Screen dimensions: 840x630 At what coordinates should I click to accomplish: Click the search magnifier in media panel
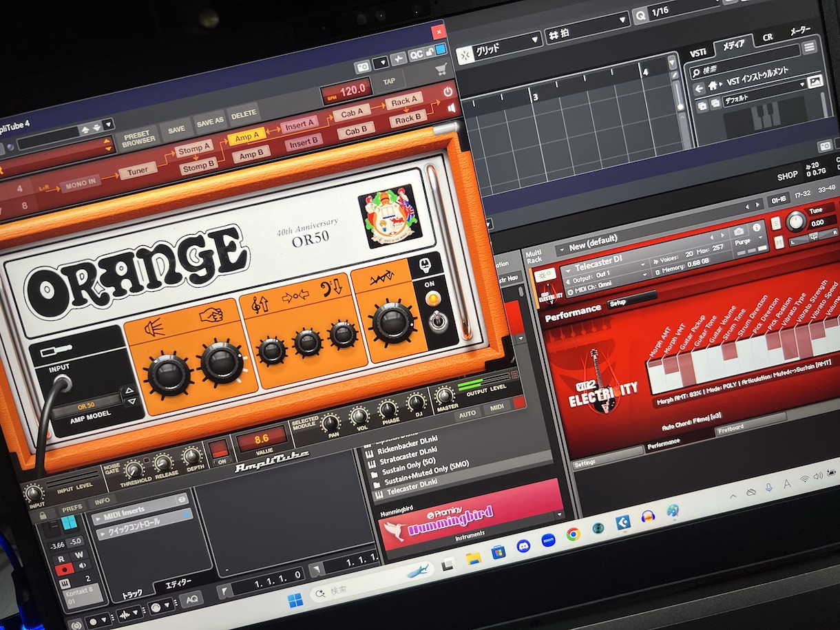pyautogui.click(x=696, y=72)
